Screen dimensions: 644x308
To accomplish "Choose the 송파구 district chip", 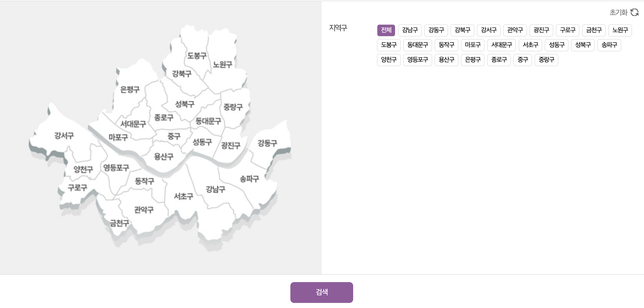I will click(x=609, y=45).
